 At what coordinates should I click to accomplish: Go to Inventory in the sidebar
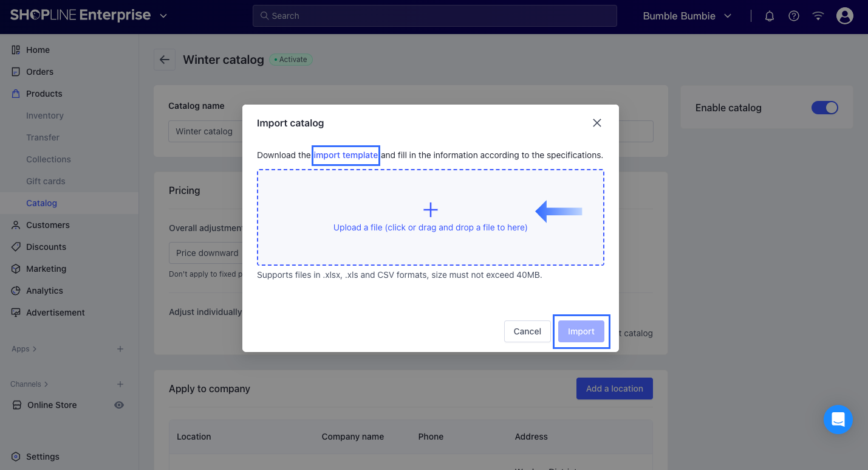click(x=45, y=116)
